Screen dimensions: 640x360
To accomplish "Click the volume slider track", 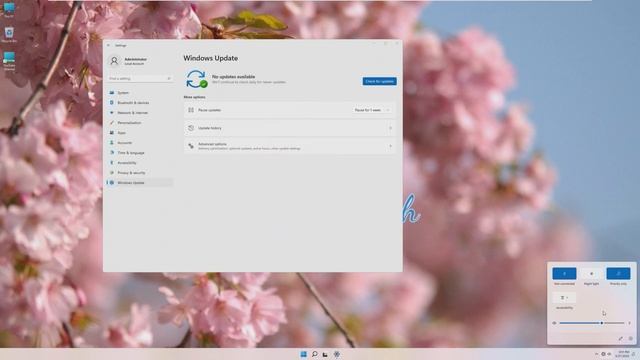I will pos(592,323).
